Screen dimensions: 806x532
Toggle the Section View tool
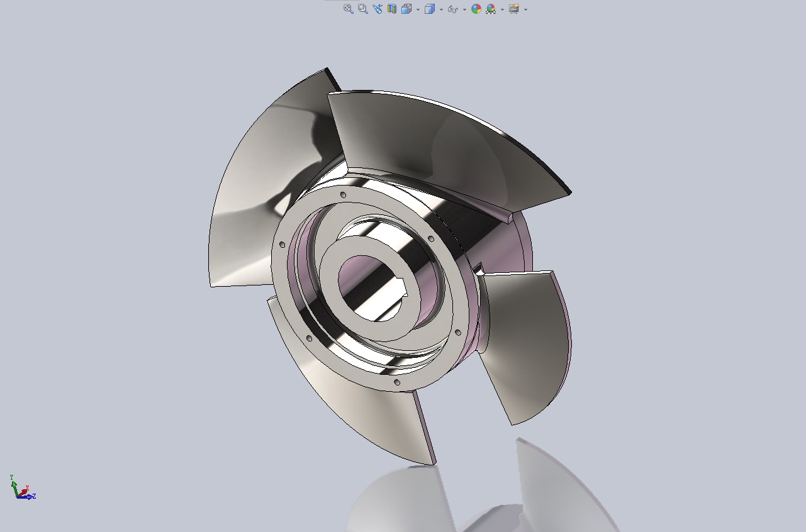coord(391,9)
